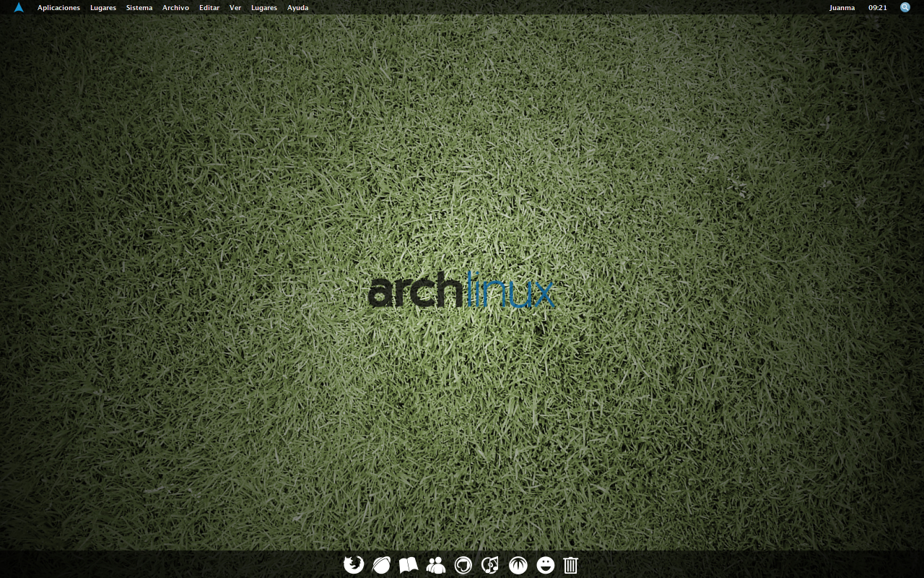
Task: Launch Firefox from the dock
Action: (354, 565)
